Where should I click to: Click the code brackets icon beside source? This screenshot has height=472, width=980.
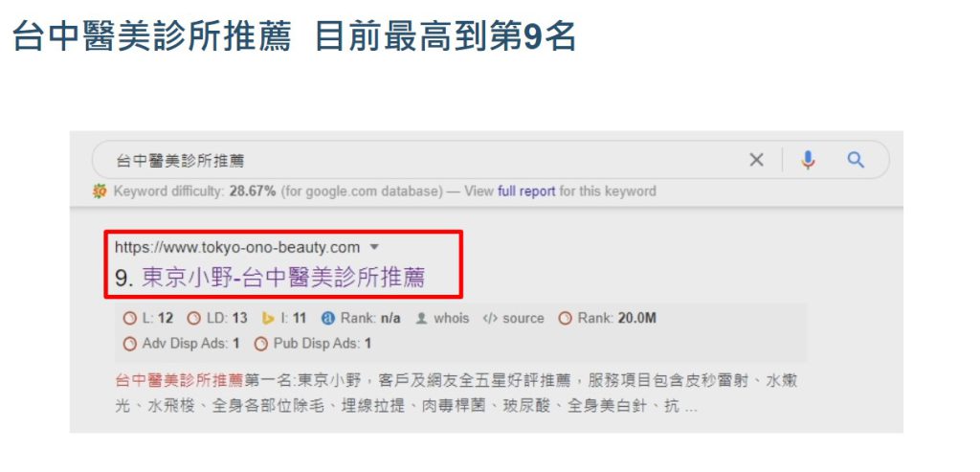tap(490, 318)
